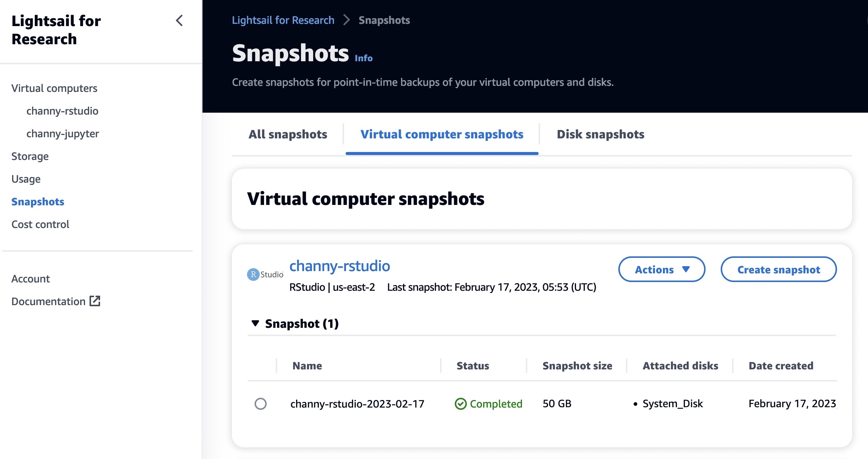868x459 pixels.
Task: Select the channy-rstudio-2023-02-17 snapshot radio button
Action: [261, 404]
